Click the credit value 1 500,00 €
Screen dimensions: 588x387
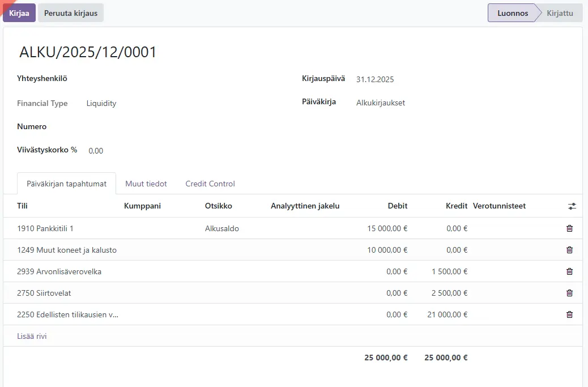pyautogui.click(x=449, y=271)
